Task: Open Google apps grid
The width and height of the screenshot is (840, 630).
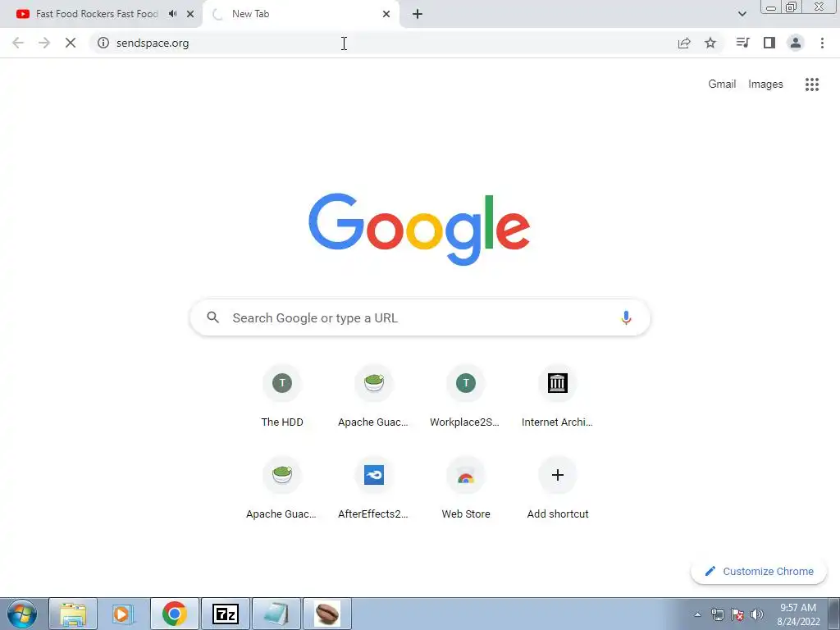Action: [x=811, y=84]
